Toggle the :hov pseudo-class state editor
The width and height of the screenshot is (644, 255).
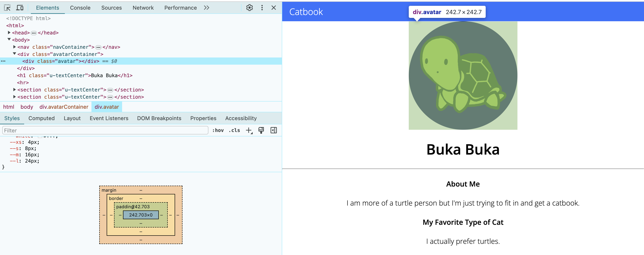218,130
